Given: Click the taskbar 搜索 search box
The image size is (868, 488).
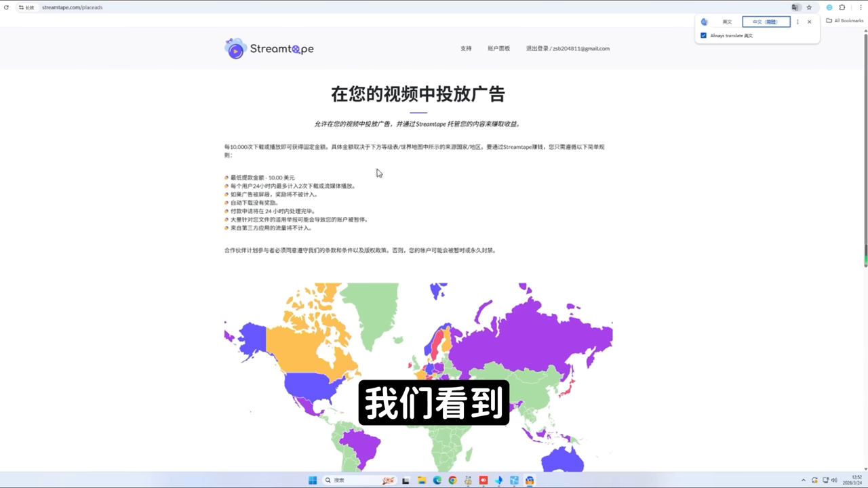Looking at the screenshot, I should [x=359, y=480].
